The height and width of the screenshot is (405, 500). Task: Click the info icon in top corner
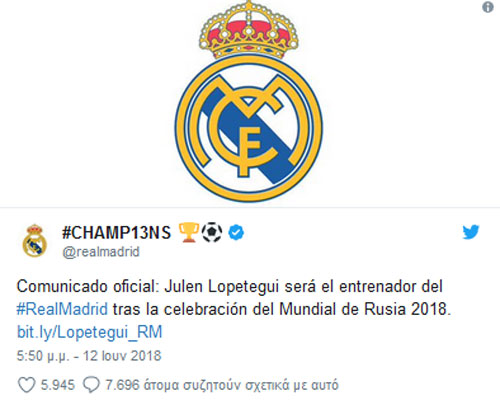point(488,7)
